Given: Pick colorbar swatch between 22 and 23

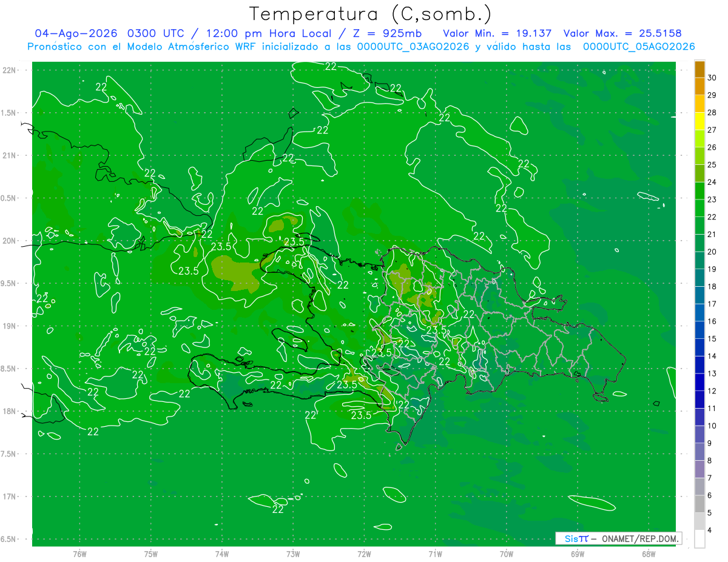Looking at the screenshot, I should (699, 208).
